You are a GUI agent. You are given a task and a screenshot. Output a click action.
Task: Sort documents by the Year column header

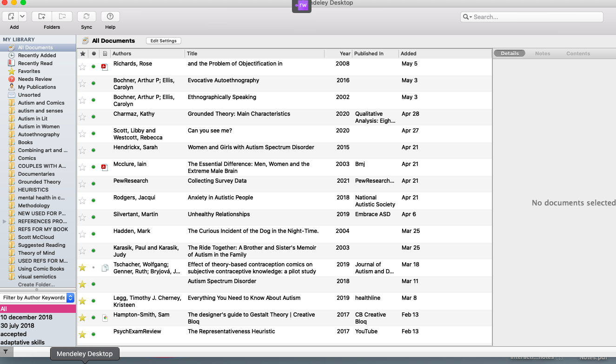(338, 53)
